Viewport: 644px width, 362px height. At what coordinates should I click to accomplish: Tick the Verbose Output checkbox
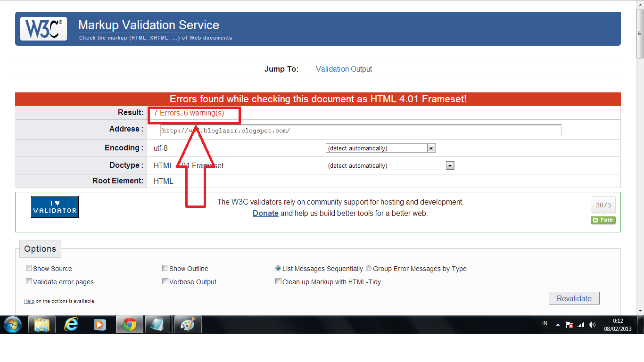165,281
